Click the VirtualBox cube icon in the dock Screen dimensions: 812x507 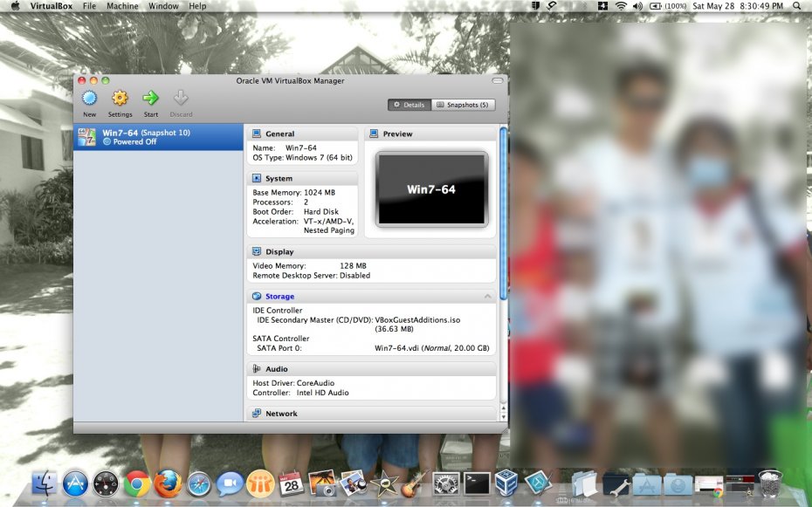tap(506, 483)
